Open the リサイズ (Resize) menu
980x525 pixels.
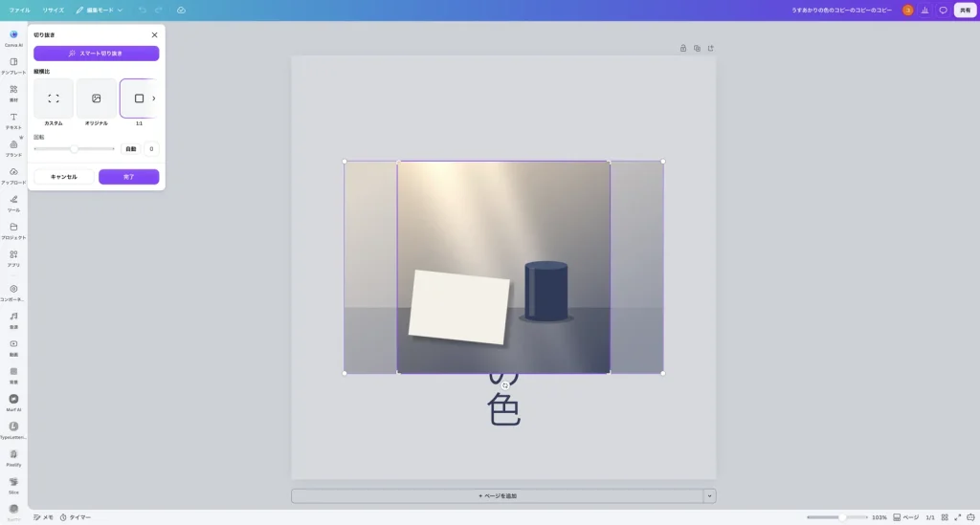coord(54,10)
